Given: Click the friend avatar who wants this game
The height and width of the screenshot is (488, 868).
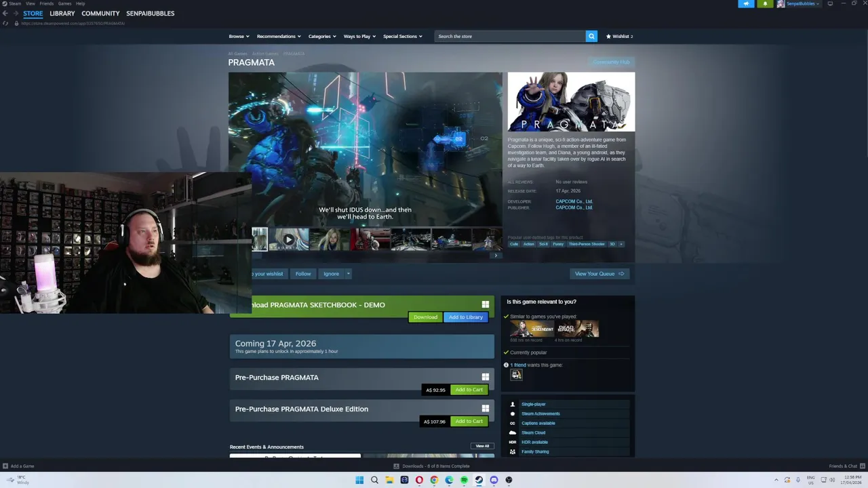Looking at the screenshot, I should tap(516, 375).
